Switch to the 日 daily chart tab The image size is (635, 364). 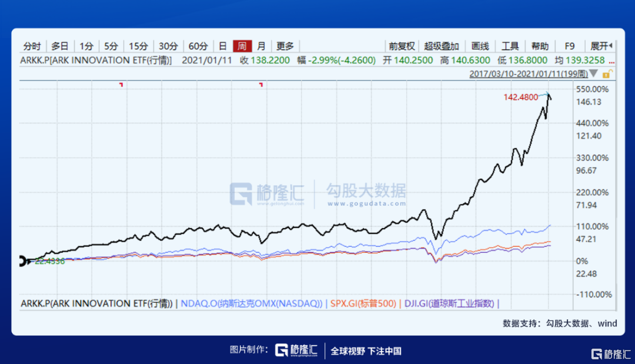(222, 46)
